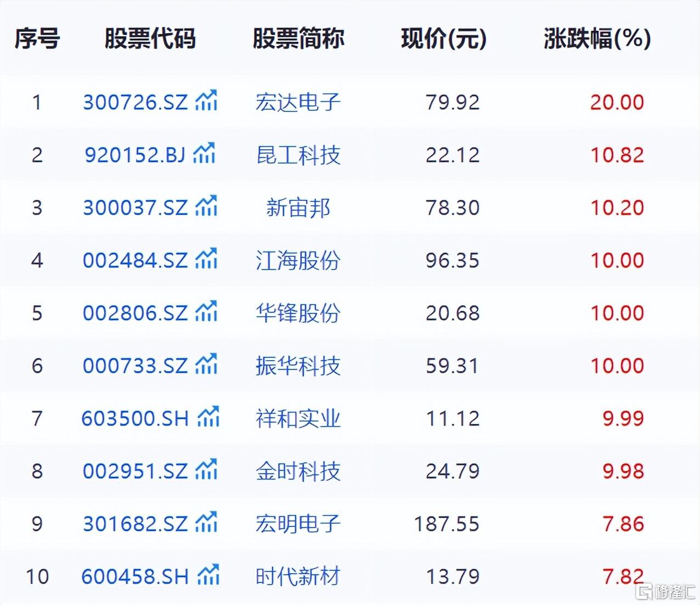Sort by 现价(元) column header
The width and height of the screenshot is (700, 605).
point(444,38)
